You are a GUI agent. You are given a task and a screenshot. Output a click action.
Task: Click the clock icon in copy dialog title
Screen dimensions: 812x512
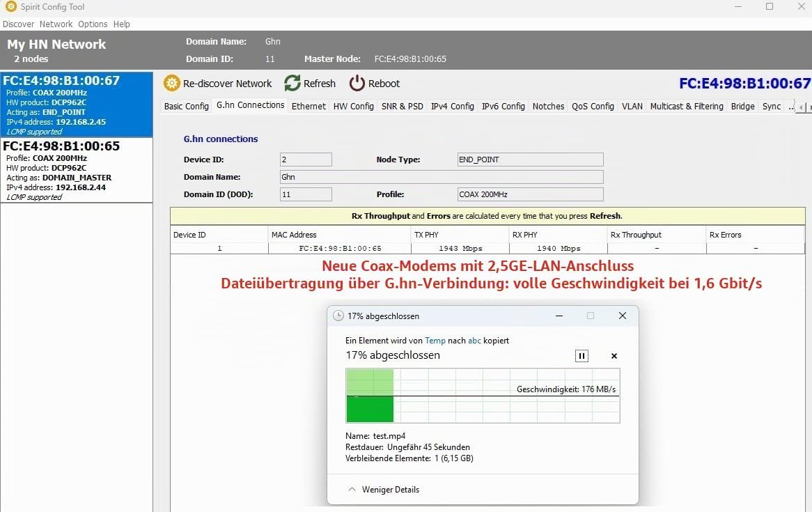click(x=338, y=316)
